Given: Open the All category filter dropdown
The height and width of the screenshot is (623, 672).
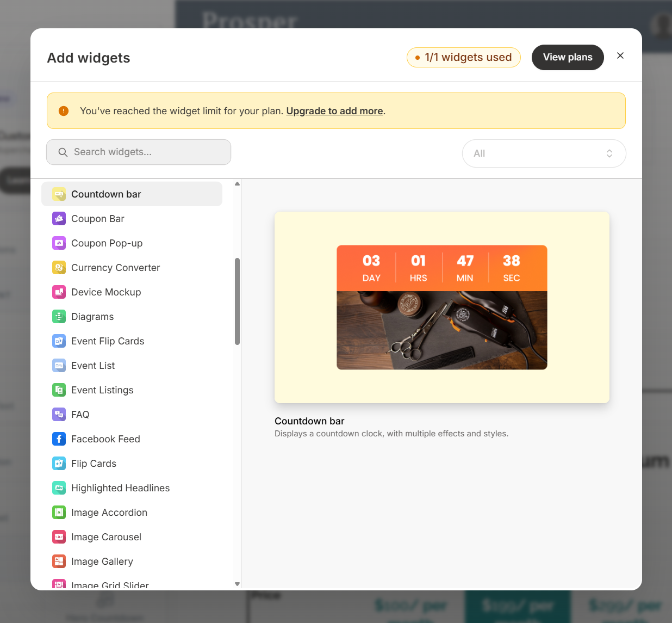Looking at the screenshot, I should click(x=544, y=153).
